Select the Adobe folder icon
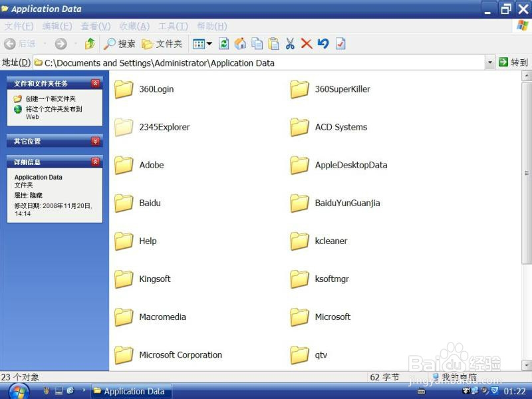Screen dimensions: 532x399 [x=124, y=165]
